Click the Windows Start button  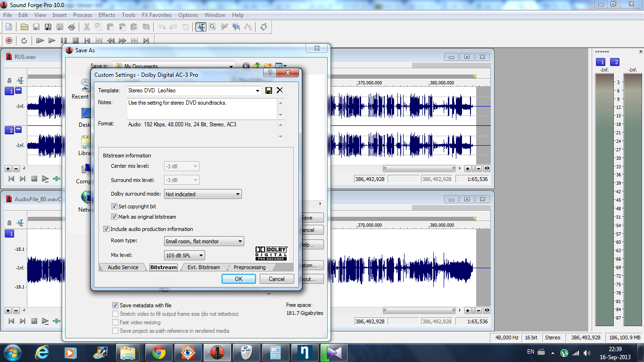[x=13, y=353]
